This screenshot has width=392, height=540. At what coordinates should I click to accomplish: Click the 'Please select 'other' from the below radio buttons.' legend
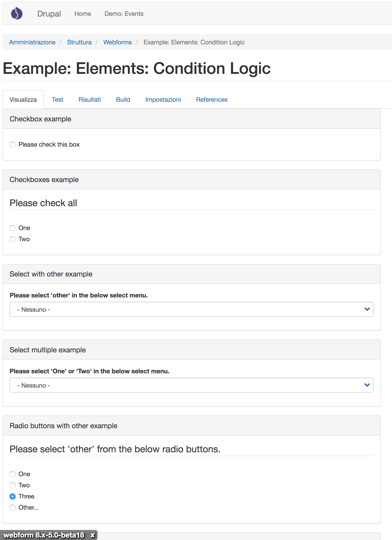click(x=115, y=449)
